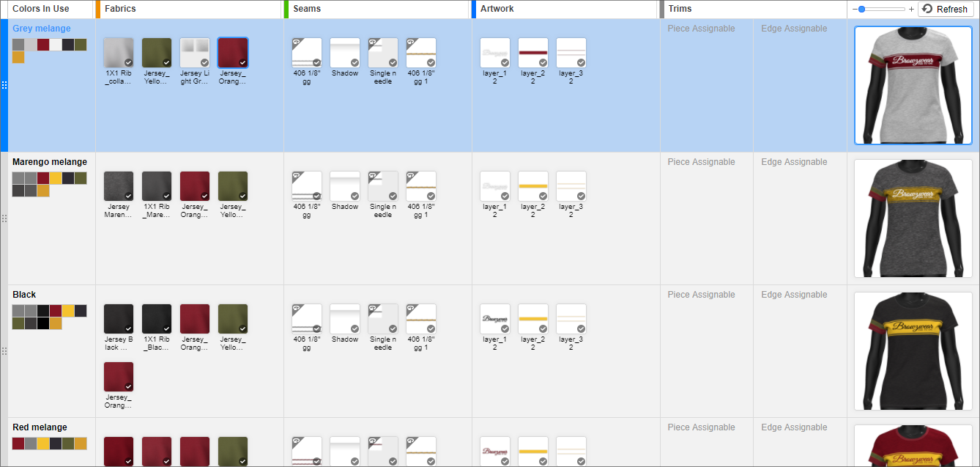Click Edge Assignable in Grey melange trims
The image size is (980, 467).
(794, 29)
